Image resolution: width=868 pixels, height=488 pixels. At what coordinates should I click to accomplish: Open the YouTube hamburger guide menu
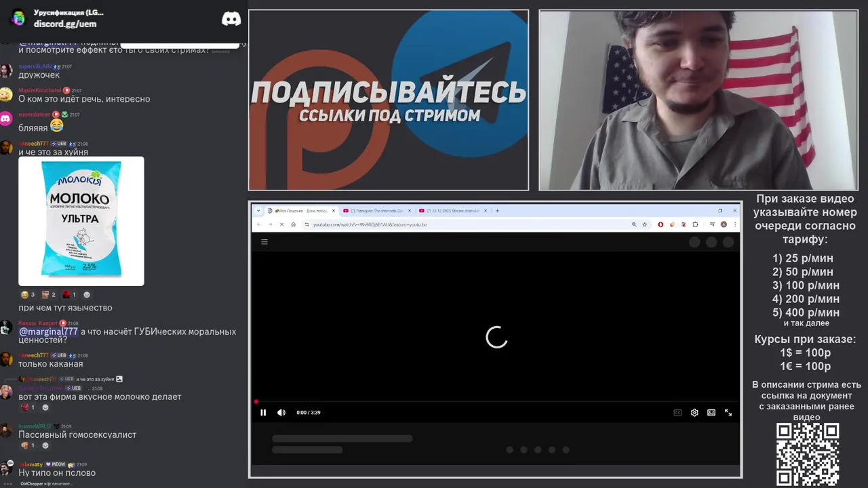point(264,242)
